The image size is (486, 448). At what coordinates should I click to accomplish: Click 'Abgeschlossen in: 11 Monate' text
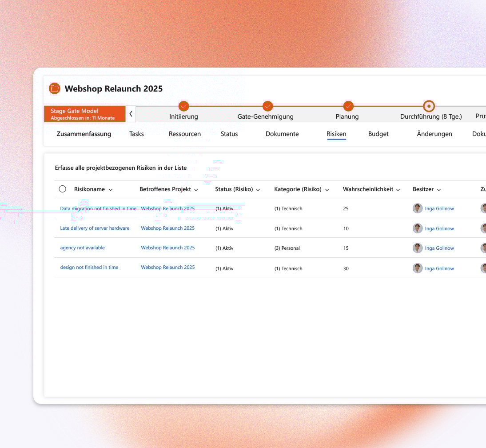(83, 118)
